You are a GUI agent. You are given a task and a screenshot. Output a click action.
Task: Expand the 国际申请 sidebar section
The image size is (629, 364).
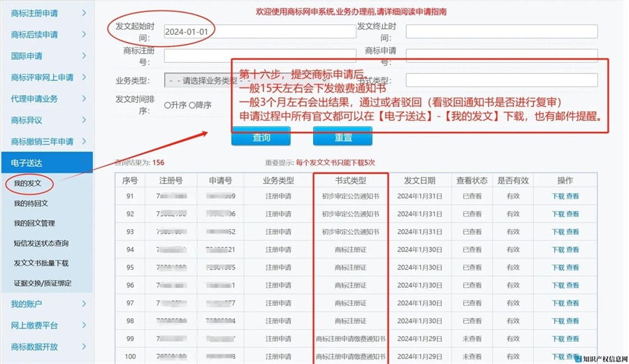(84, 56)
